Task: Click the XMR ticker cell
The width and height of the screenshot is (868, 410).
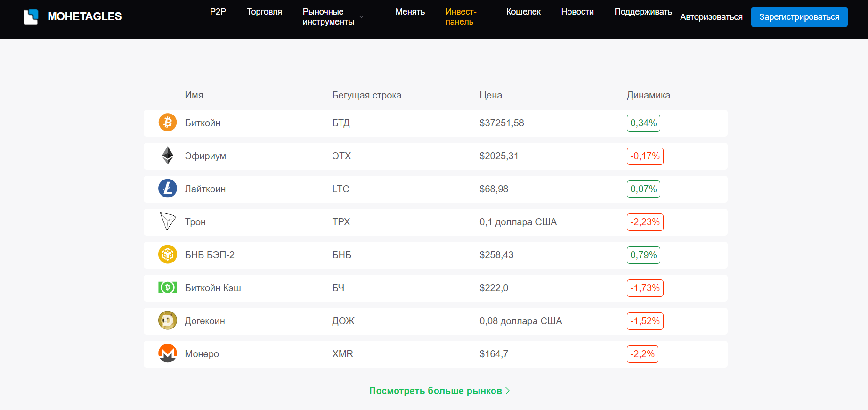Action: [343, 354]
